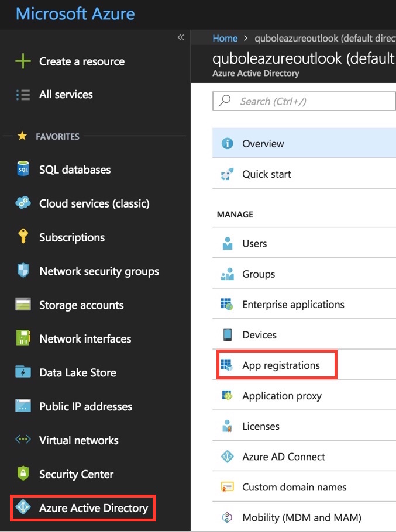Select Network interfaces

(x=85, y=338)
